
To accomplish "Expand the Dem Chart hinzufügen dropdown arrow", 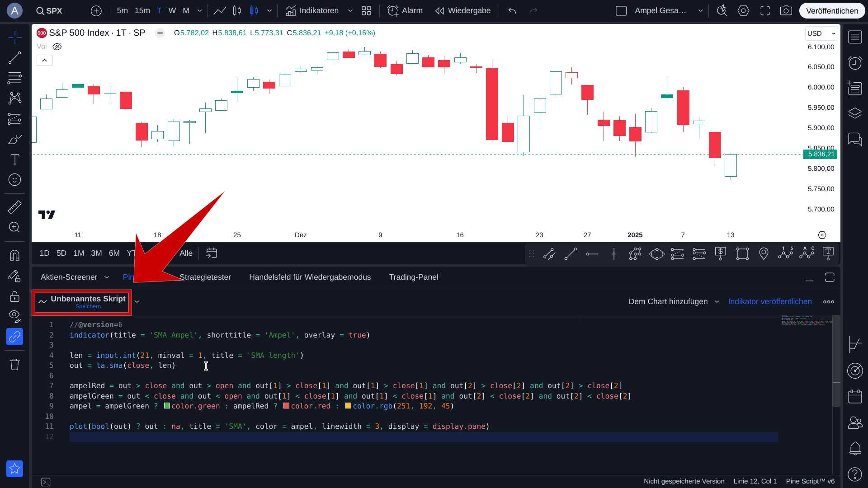I will tap(717, 301).
